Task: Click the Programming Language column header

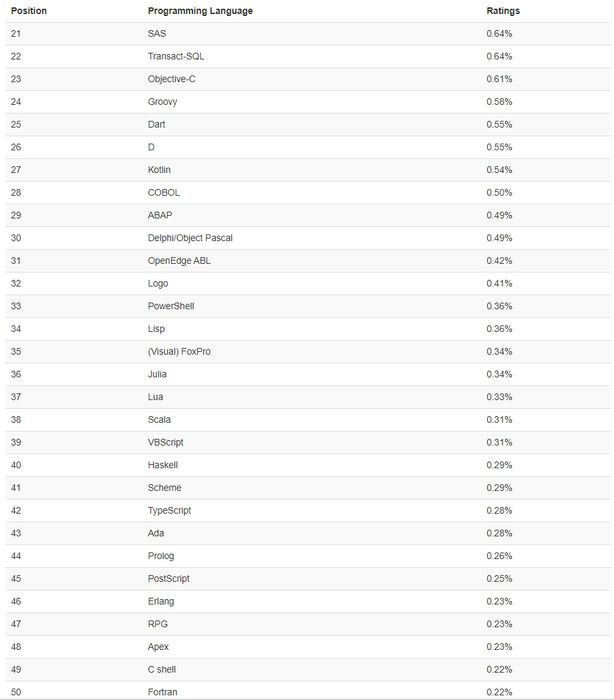Action: pyautogui.click(x=200, y=11)
